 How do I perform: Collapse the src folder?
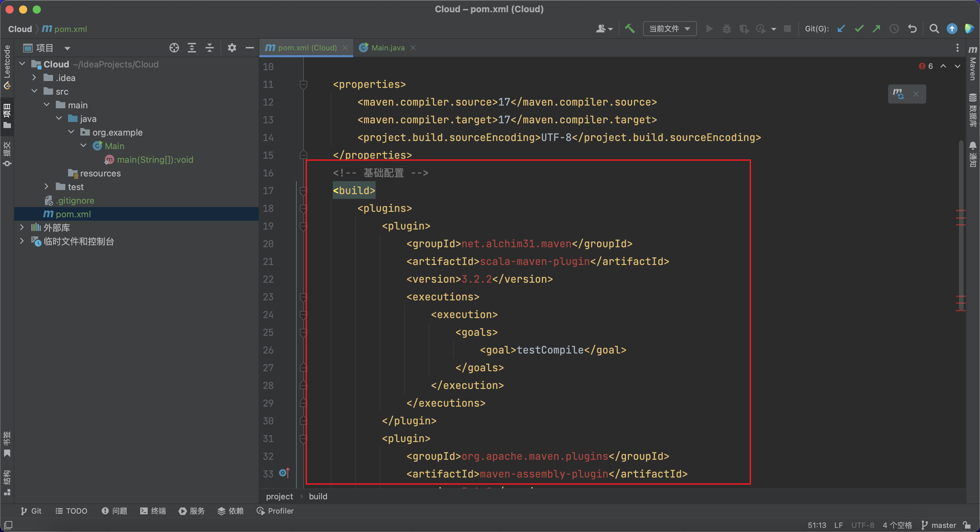[34, 91]
